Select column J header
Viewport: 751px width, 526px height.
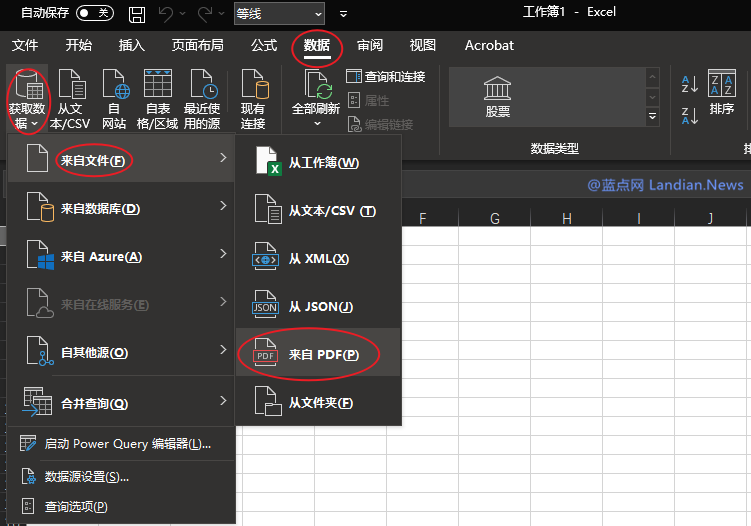[710, 218]
